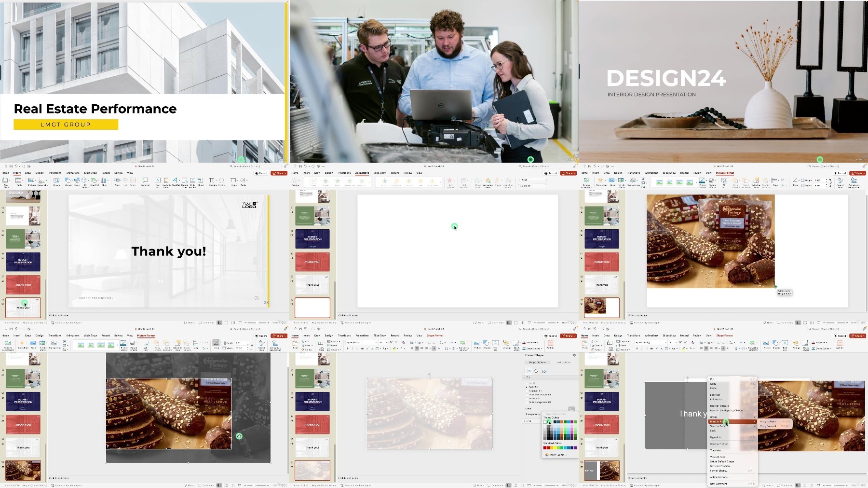Switch to Text Options tab in Format Shape pane
The width and height of the screenshot is (868, 488).
[563, 362]
